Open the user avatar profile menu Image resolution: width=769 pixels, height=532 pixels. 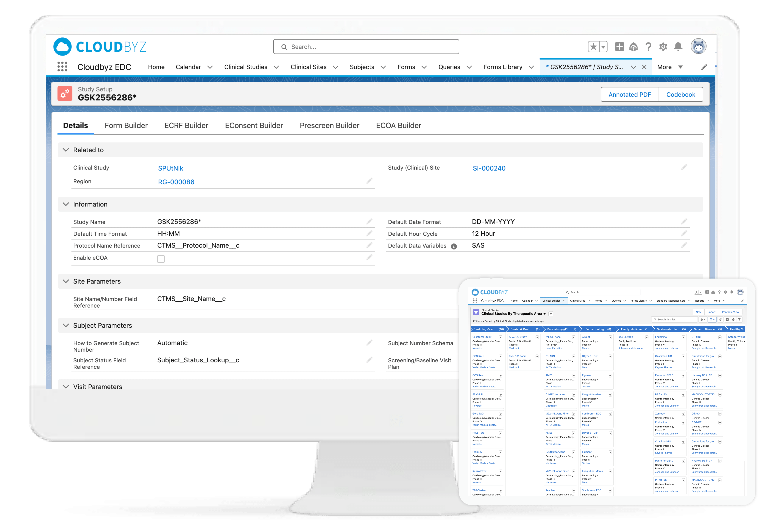point(698,46)
